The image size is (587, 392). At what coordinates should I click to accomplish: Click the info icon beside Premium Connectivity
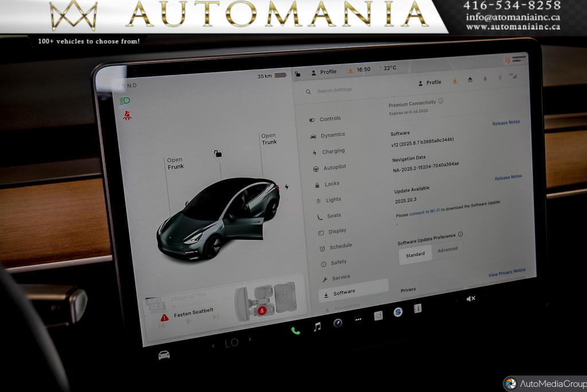pos(441,101)
